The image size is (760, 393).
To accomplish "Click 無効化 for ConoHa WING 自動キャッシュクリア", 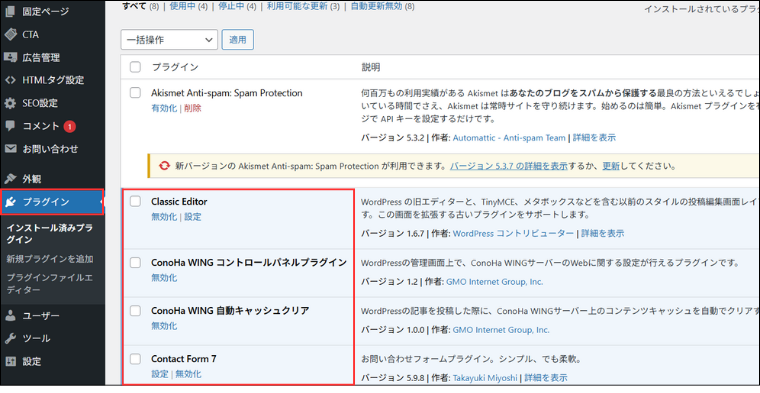I will [164, 326].
